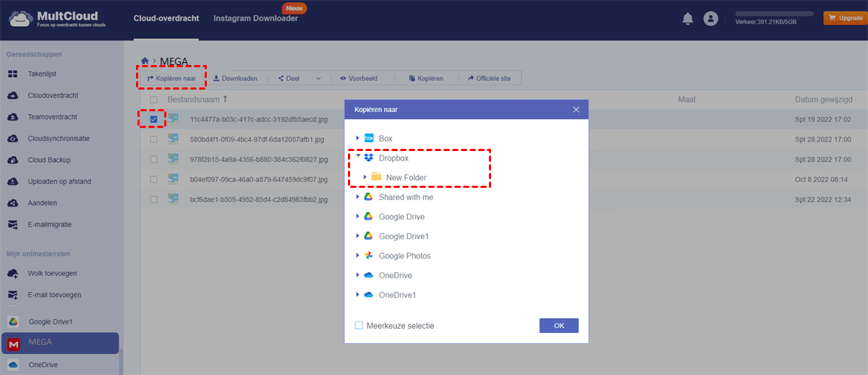This screenshot has height=375, width=868.
Task: Expand the OneDrive arrow in dialog
Action: 357,275
